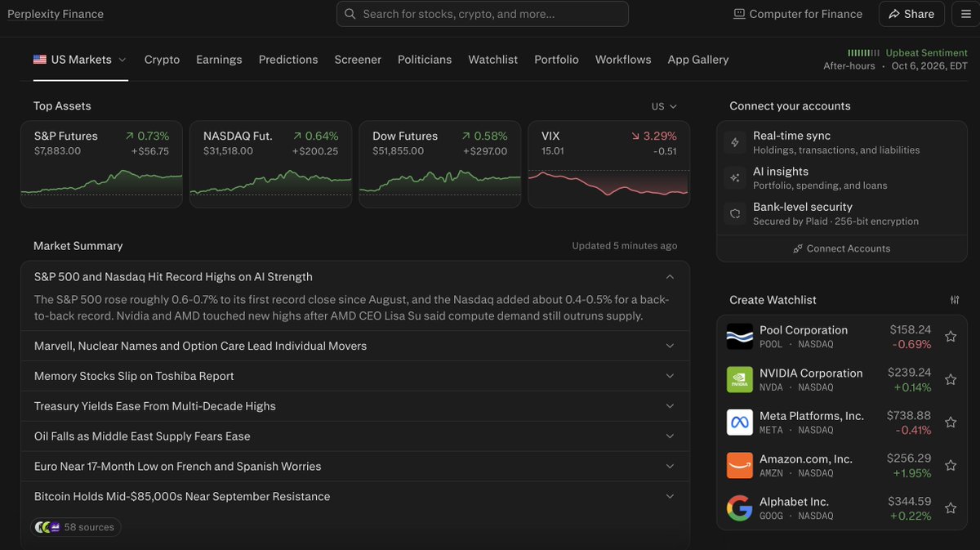Click the Meta Platforms logo
The width and height of the screenshot is (980, 550).
[740, 423]
